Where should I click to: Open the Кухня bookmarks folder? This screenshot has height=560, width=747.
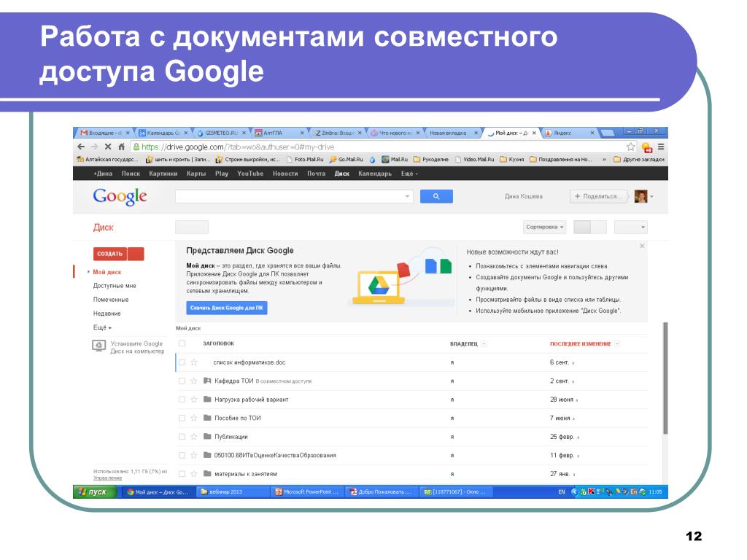tap(511, 160)
